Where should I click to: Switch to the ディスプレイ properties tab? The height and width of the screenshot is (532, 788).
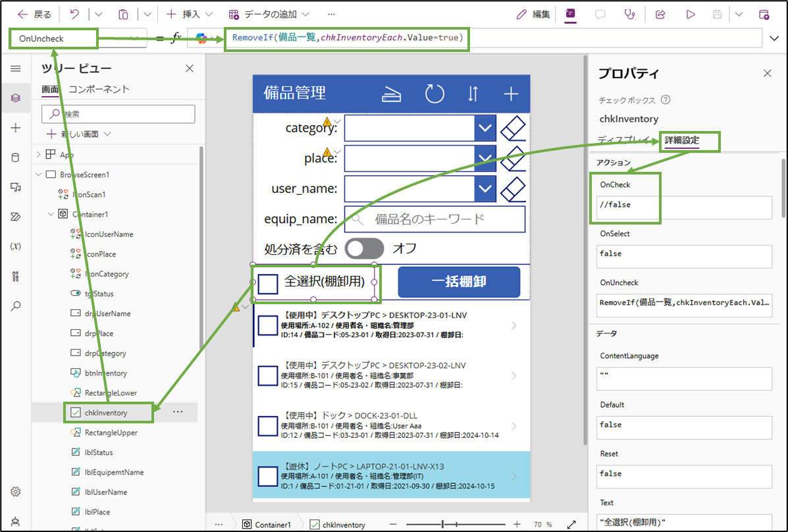coord(622,140)
